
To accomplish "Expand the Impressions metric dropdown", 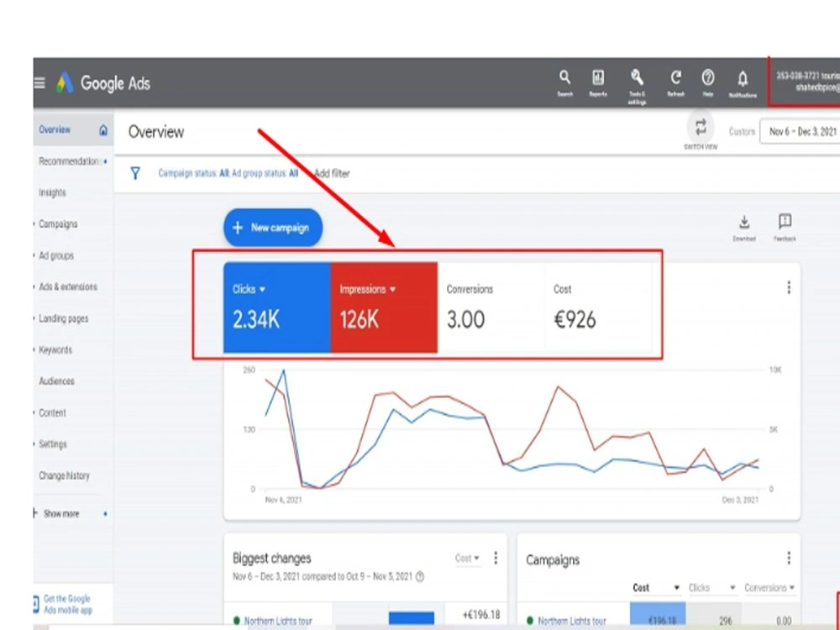I will (392, 289).
